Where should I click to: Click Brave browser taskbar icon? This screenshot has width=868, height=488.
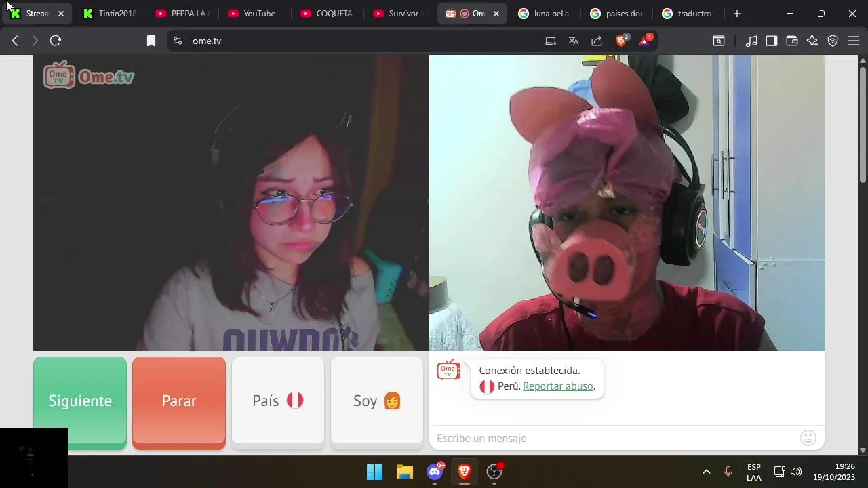click(x=465, y=472)
